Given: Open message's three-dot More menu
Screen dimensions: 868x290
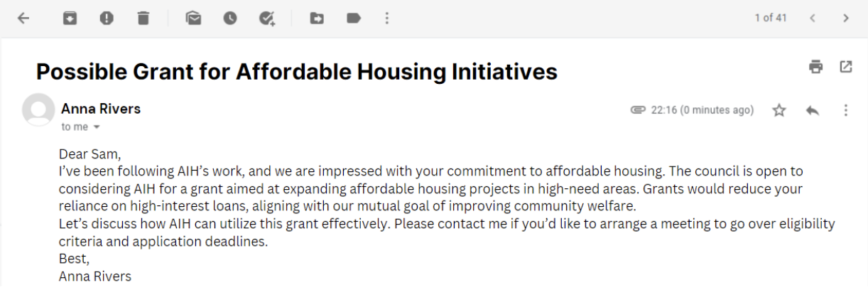Looking at the screenshot, I should tap(845, 110).
